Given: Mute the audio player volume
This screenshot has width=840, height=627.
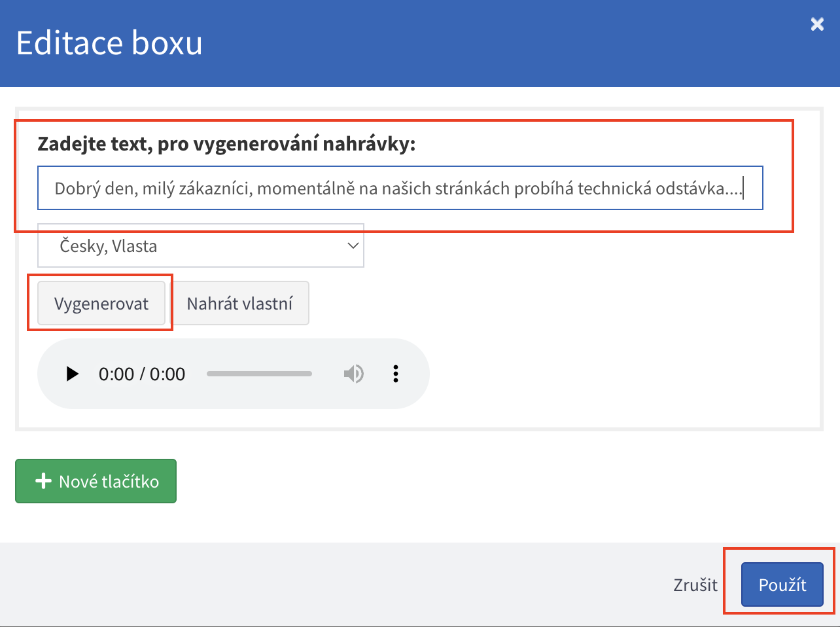Looking at the screenshot, I should (353, 374).
